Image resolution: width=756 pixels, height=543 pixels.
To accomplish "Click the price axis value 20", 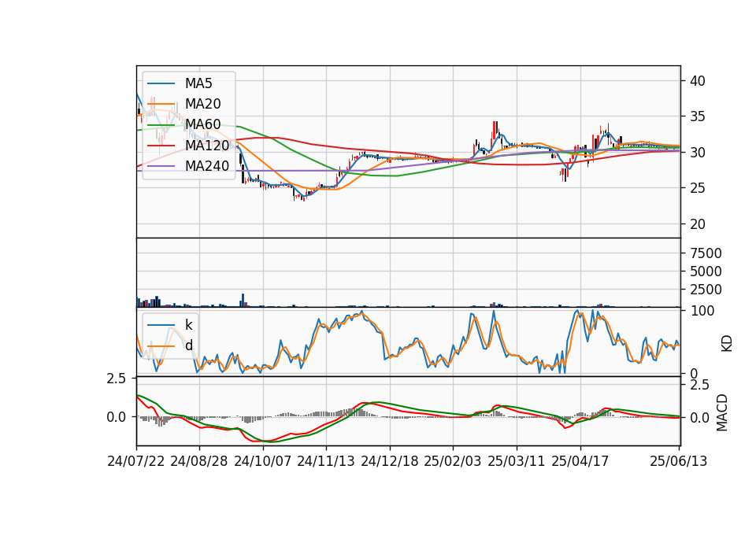I will coord(698,224).
